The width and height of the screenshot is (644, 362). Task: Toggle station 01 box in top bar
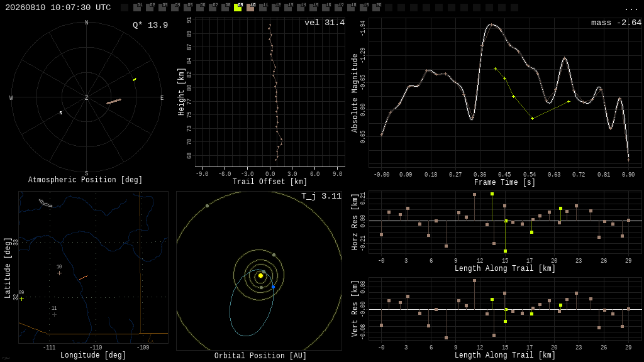pyautogui.click(x=138, y=8)
